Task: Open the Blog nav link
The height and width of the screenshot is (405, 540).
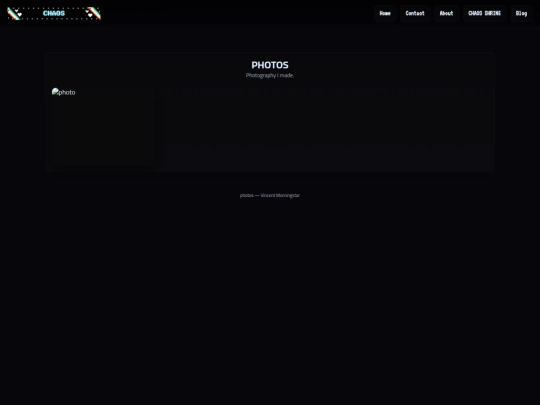Action: 521,13
